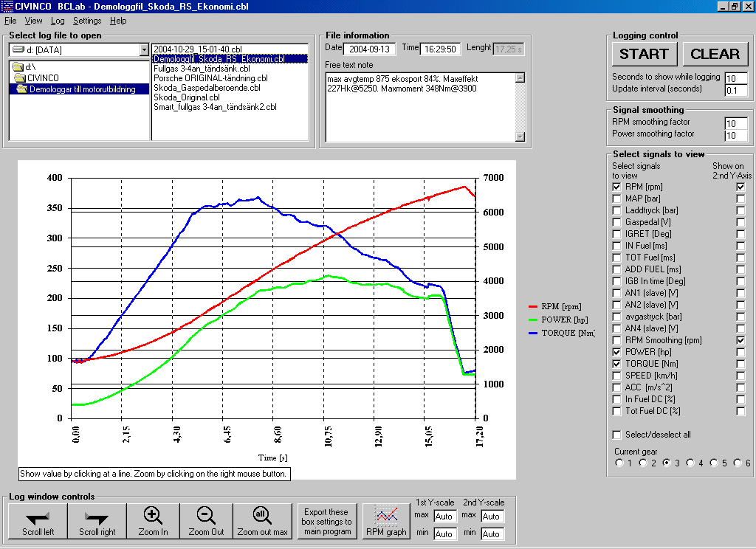Select current gear 4 radio button
756x549 pixels.
coord(690,463)
